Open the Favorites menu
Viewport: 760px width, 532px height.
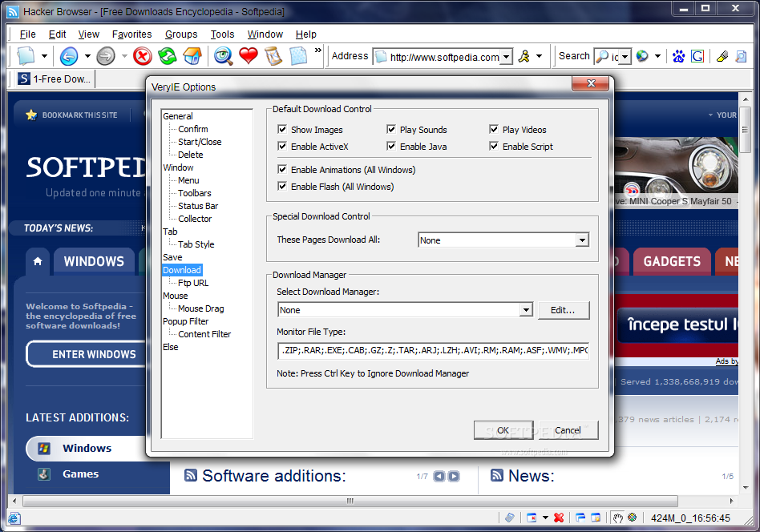131,34
